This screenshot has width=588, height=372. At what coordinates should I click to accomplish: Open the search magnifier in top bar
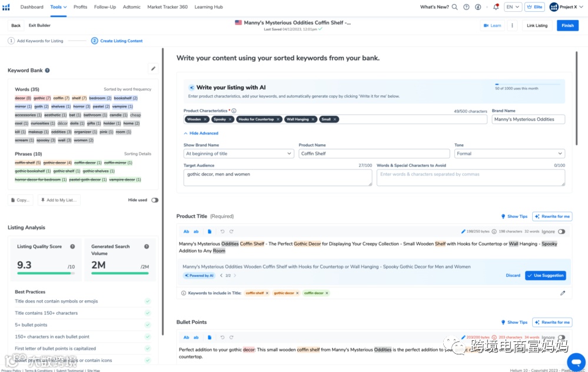[x=454, y=6]
